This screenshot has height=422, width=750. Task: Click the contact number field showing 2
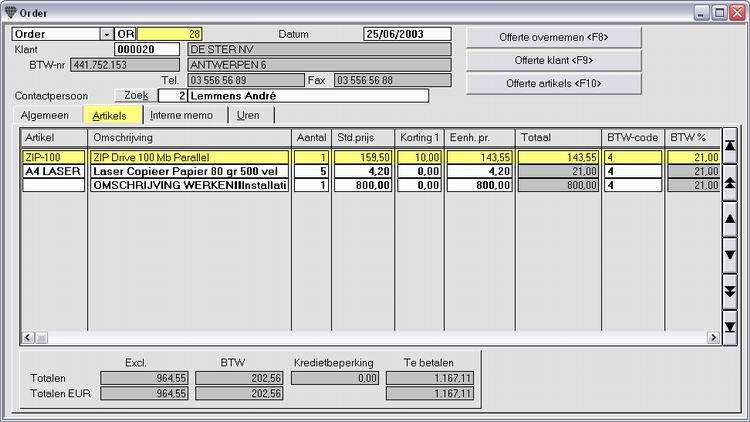[x=173, y=96]
